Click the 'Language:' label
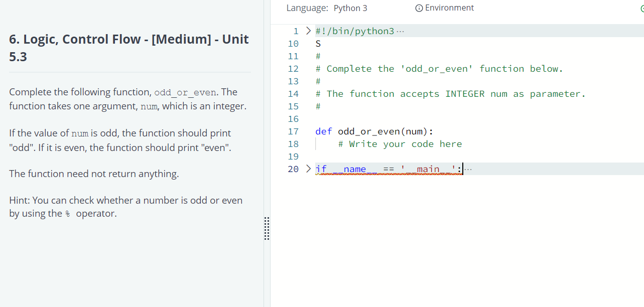 click(x=308, y=8)
